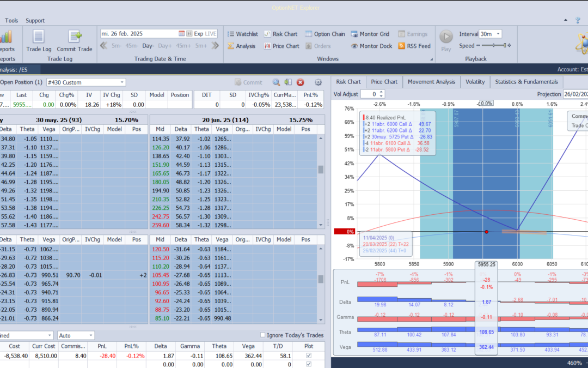This screenshot has height=368, width=588.
Task: Click the 11/04/2025 (0) legend entry
Action: tap(378, 238)
